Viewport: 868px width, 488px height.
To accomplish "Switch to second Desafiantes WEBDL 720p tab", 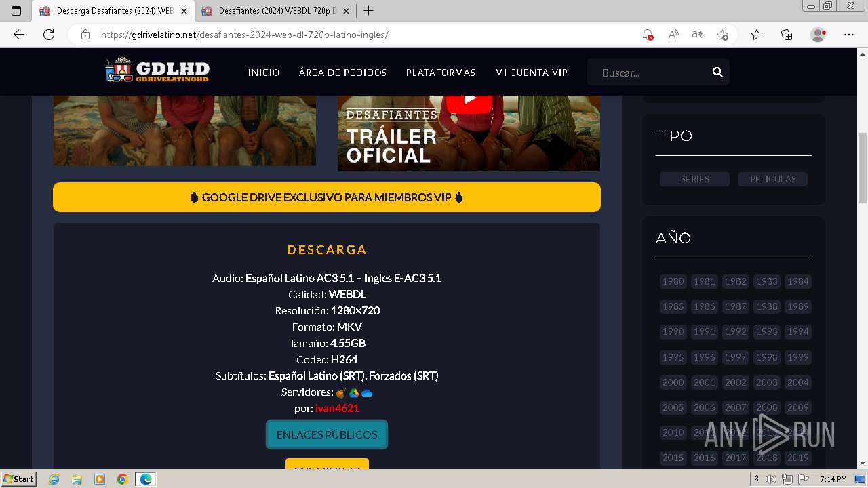I will tap(275, 11).
